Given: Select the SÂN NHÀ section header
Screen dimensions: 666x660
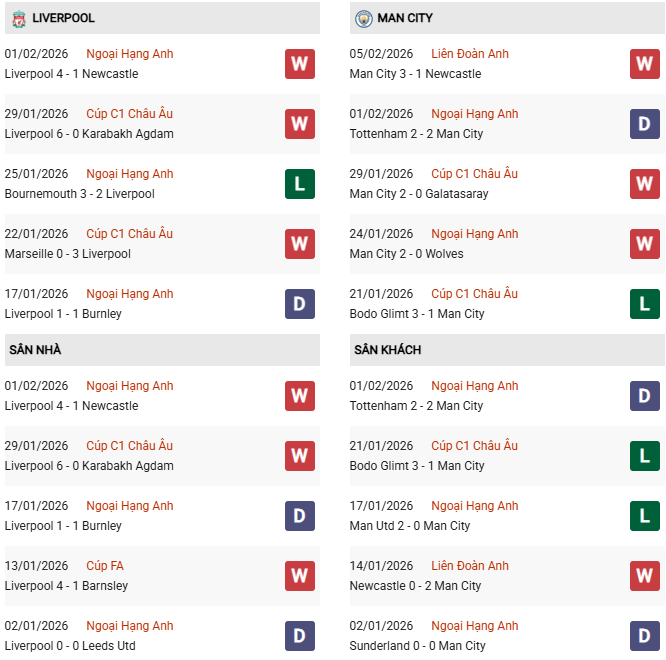Looking at the screenshot, I should [x=36, y=350].
